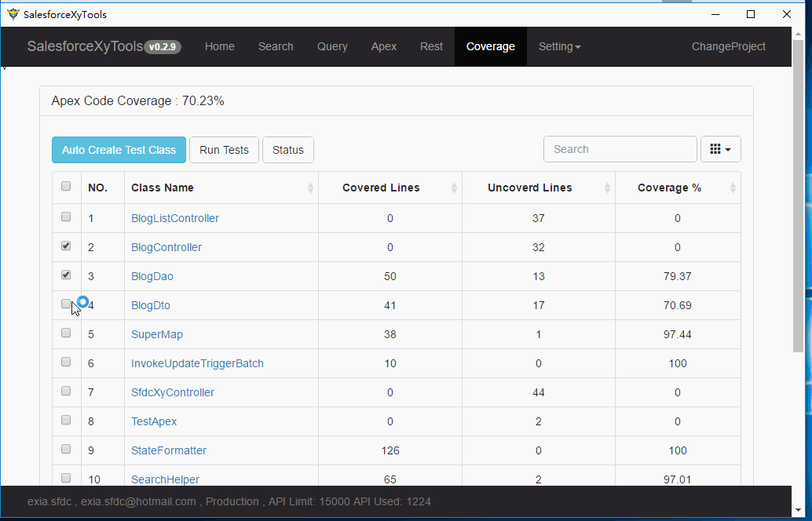
Task: Open the Apex tab
Action: 384,46
